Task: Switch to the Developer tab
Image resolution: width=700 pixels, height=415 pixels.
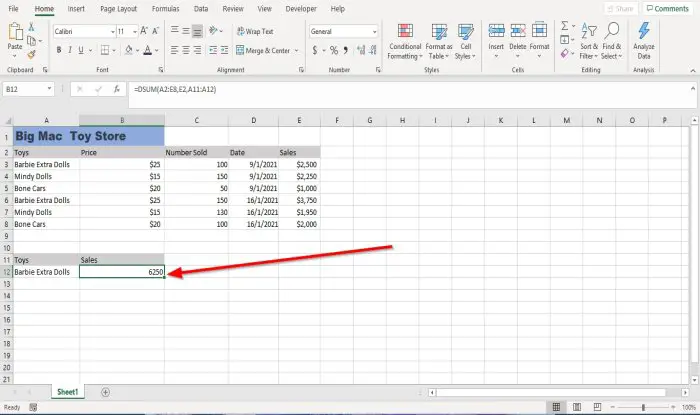Action: click(301, 8)
